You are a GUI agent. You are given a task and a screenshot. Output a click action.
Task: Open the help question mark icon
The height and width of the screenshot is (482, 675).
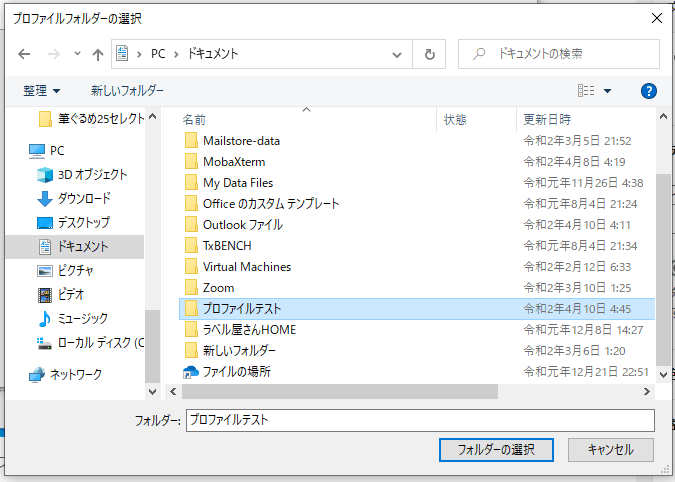[x=648, y=91]
